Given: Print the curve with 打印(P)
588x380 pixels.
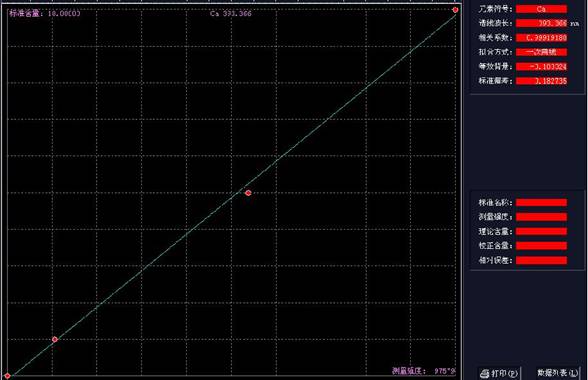Looking at the screenshot, I should pyautogui.click(x=499, y=373).
